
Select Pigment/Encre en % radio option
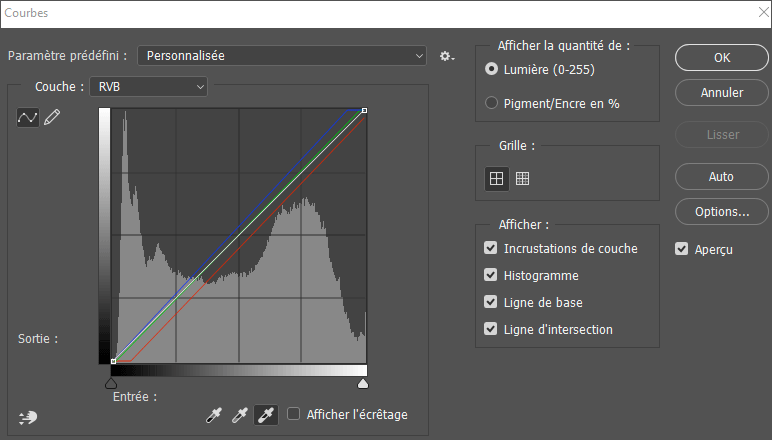click(x=491, y=103)
